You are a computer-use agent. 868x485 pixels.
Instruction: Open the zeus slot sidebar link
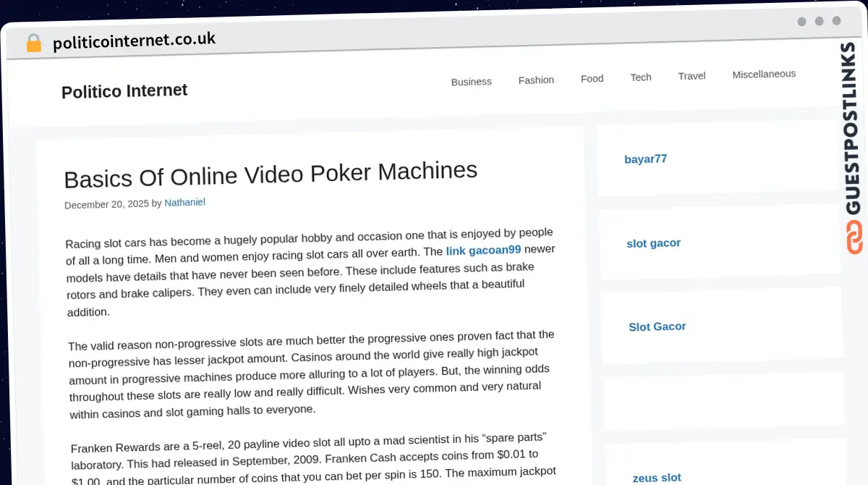pos(657,478)
